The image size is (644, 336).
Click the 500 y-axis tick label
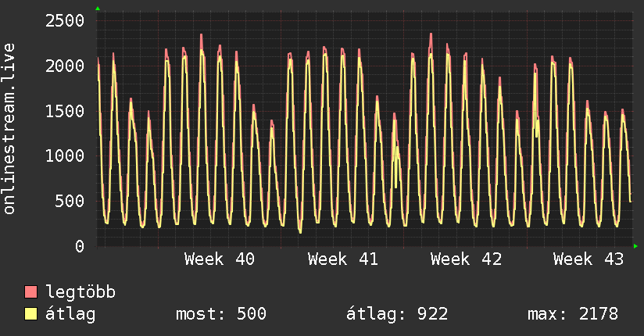pos(69,202)
